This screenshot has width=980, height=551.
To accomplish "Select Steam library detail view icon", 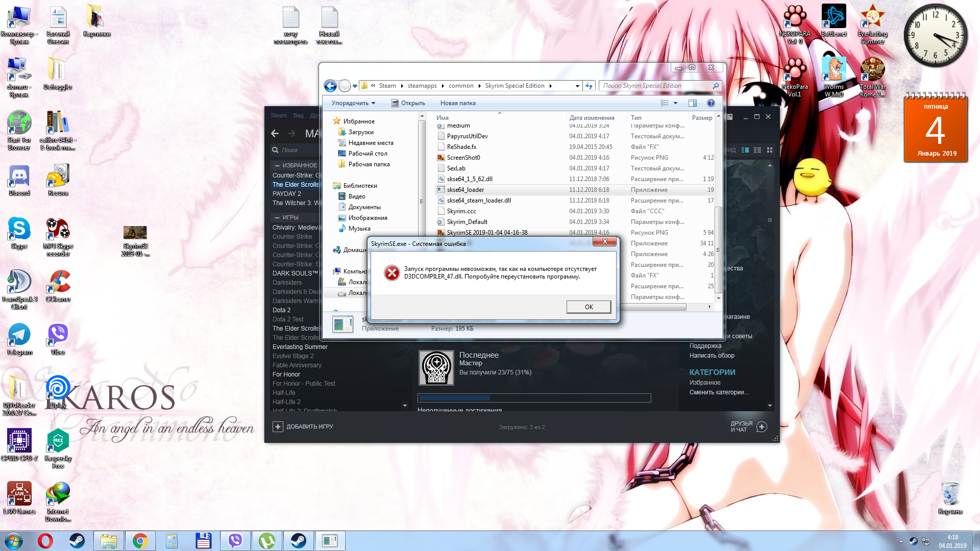I will tap(745, 150).
